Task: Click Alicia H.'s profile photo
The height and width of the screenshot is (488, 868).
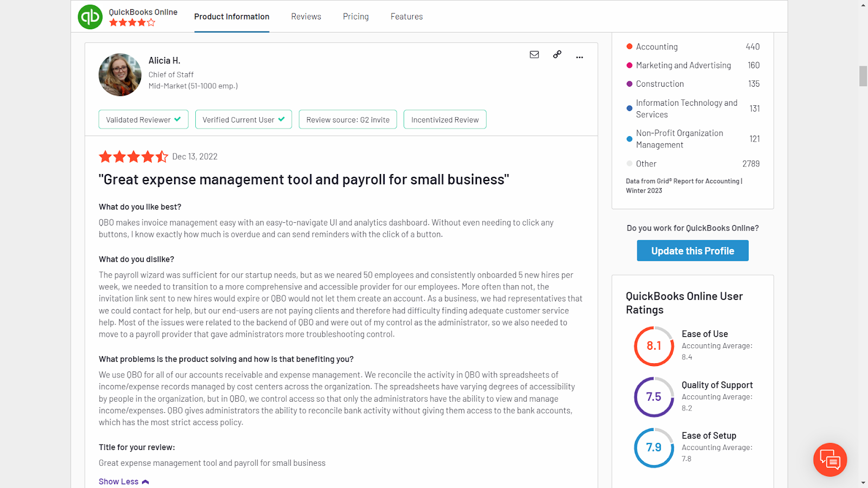Action: pos(120,75)
